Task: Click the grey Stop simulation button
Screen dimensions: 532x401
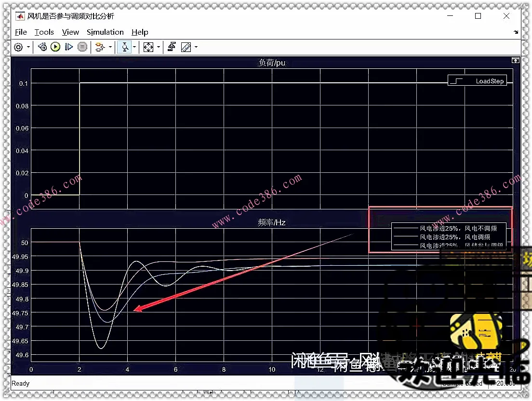Action: pos(82,47)
